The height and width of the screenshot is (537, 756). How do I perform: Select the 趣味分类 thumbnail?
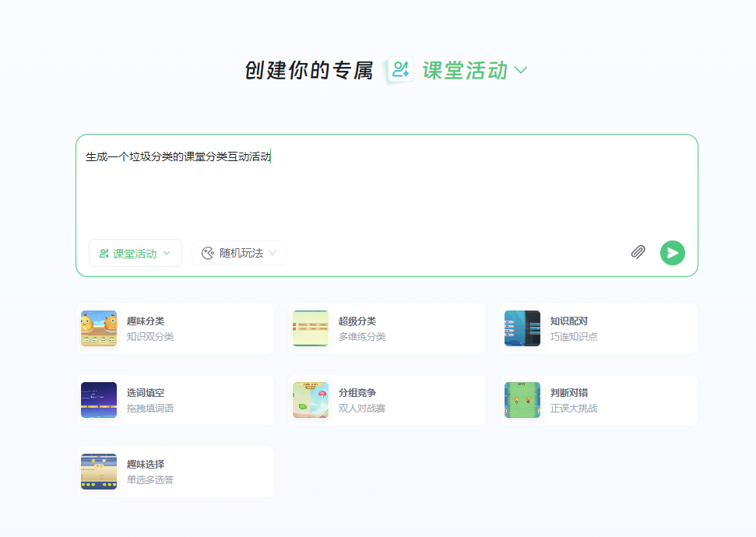(99, 328)
